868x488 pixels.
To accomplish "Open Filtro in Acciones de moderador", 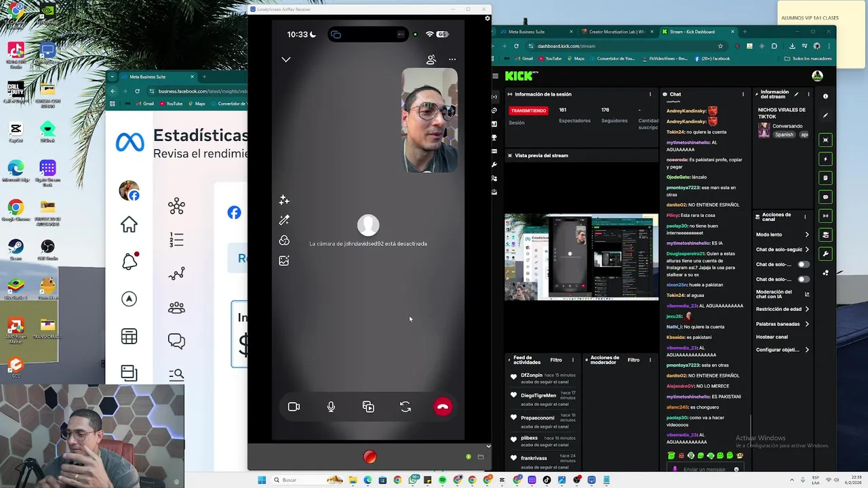I will (633, 360).
